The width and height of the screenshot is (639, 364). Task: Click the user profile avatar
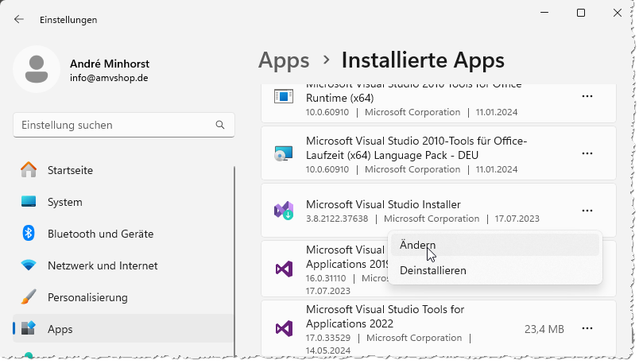tap(37, 69)
